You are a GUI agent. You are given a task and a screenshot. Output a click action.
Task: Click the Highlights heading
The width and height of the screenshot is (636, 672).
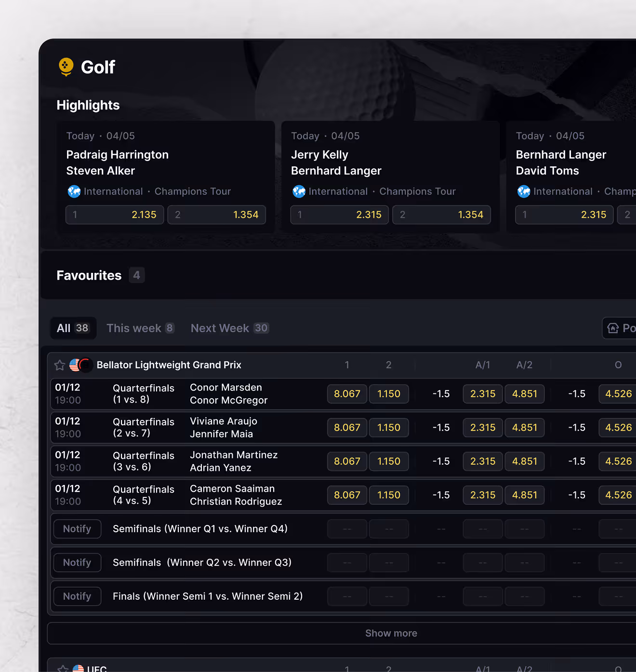click(x=88, y=105)
